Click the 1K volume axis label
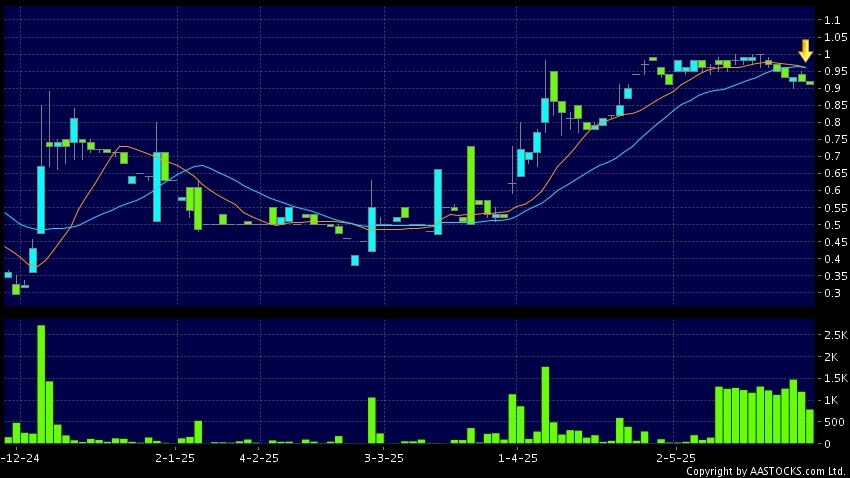The width and height of the screenshot is (850, 478). pos(831,401)
